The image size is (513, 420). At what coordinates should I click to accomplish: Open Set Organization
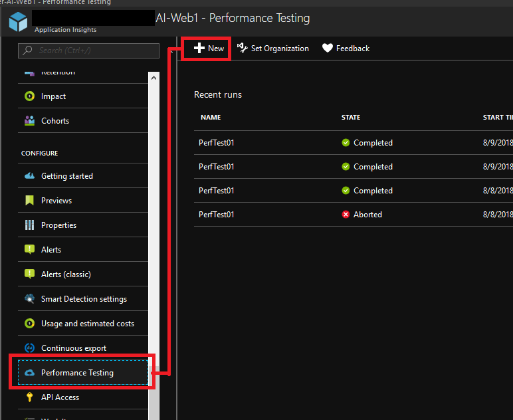(x=273, y=48)
